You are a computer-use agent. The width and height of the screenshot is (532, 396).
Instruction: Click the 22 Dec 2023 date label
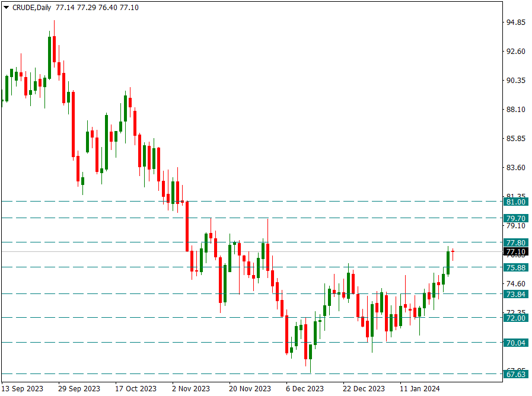pos(364,388)
